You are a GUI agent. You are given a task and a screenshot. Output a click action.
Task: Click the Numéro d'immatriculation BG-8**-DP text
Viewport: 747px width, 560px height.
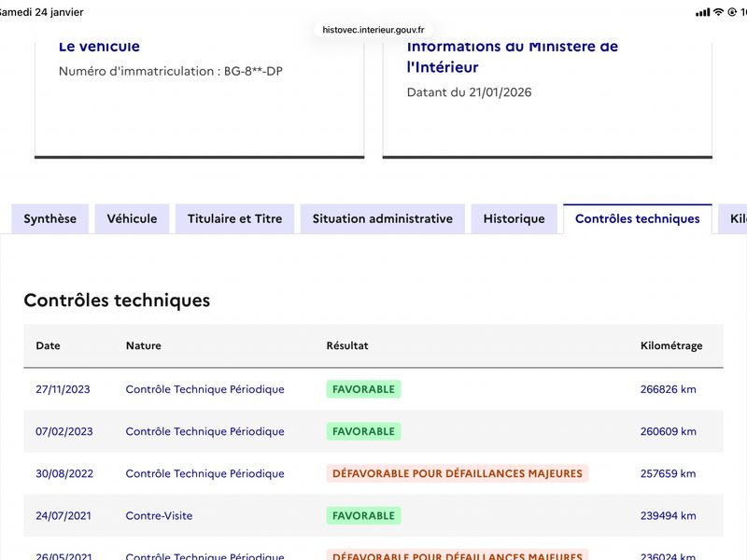171,72
